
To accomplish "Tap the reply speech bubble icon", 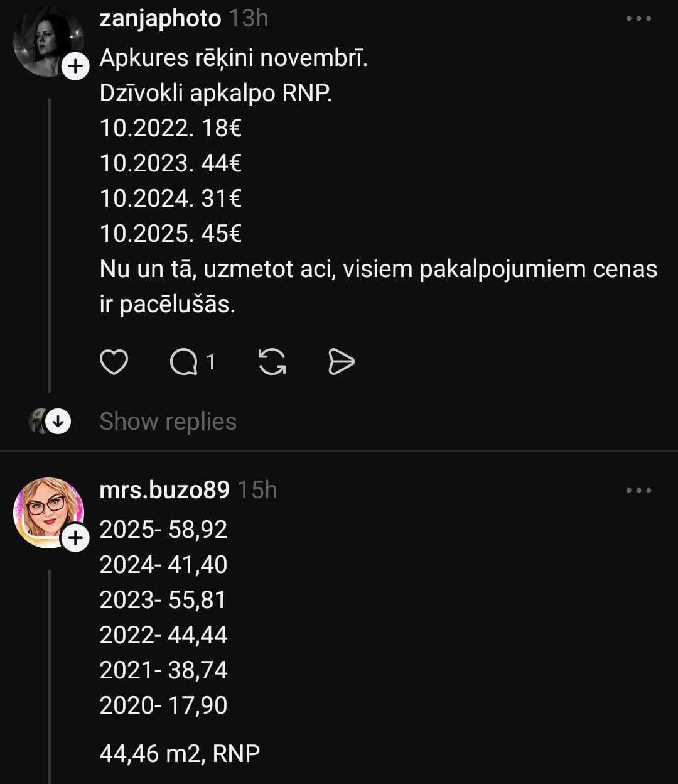I will pyautogui.click(x=183, y=362).
